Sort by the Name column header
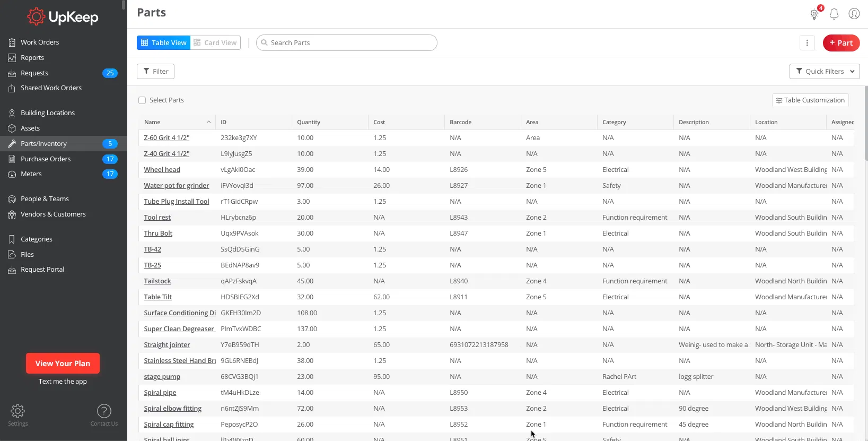The width and height of the screenshot is (868, 441). [x=177, y=123]
